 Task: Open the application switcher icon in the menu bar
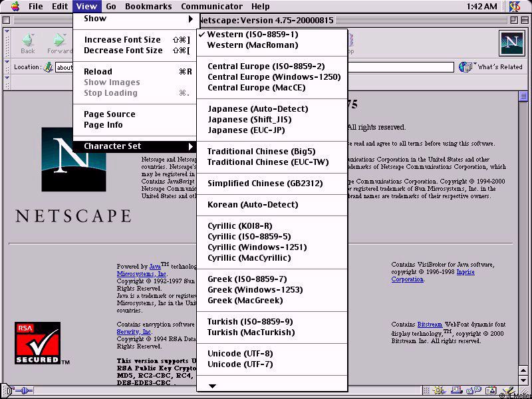tap(515, 6)
